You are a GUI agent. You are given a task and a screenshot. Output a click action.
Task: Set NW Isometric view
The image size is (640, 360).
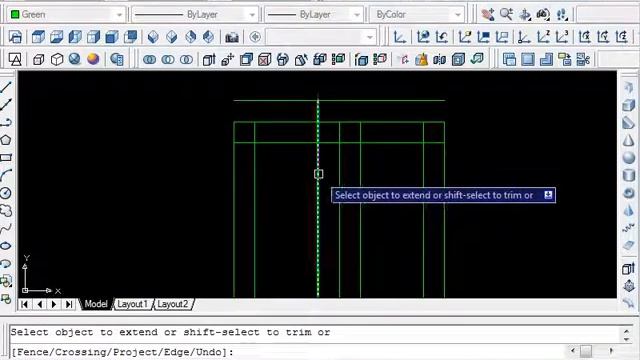pyautogui.click(x=209, y=37)
